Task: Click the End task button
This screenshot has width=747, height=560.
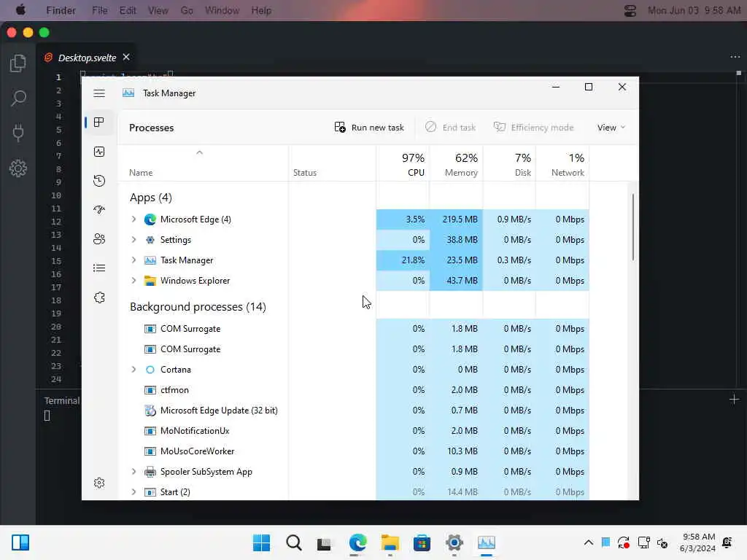Action: pyautogui.click(x=450, y=128)
